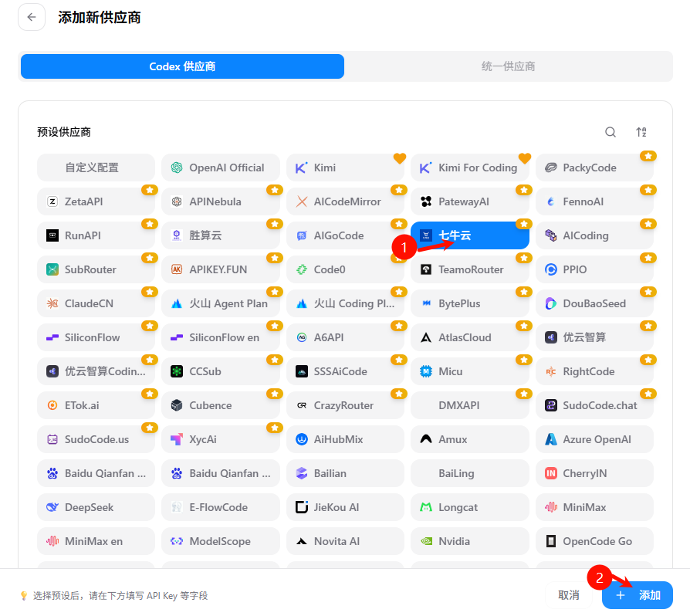This screenshot has height=616, width=690.
Task: Click the AIGoCode logo icon
Action: [302, 235]
